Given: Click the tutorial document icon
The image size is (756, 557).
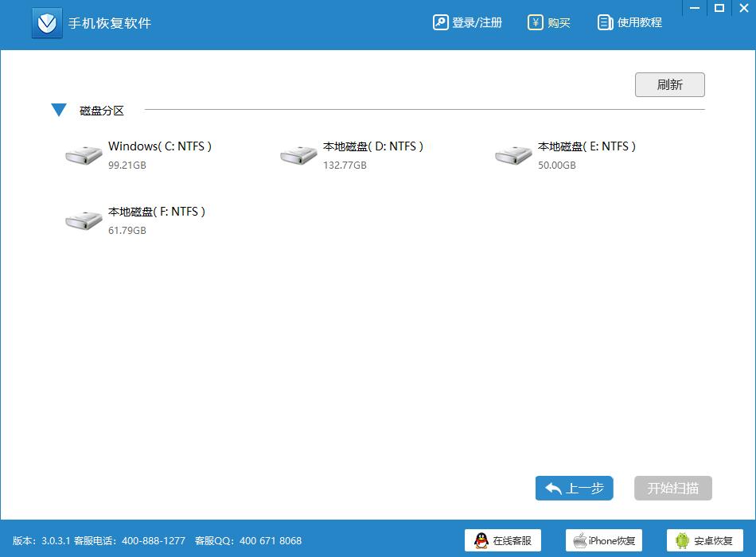Looking at the screenshot, I should (x=605, y=22).
